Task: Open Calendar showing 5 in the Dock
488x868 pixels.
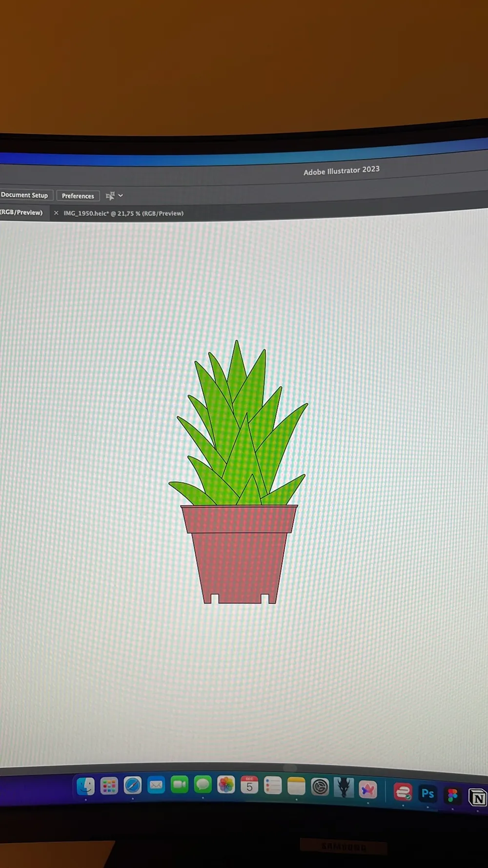Action: click(x=249, y=785)
